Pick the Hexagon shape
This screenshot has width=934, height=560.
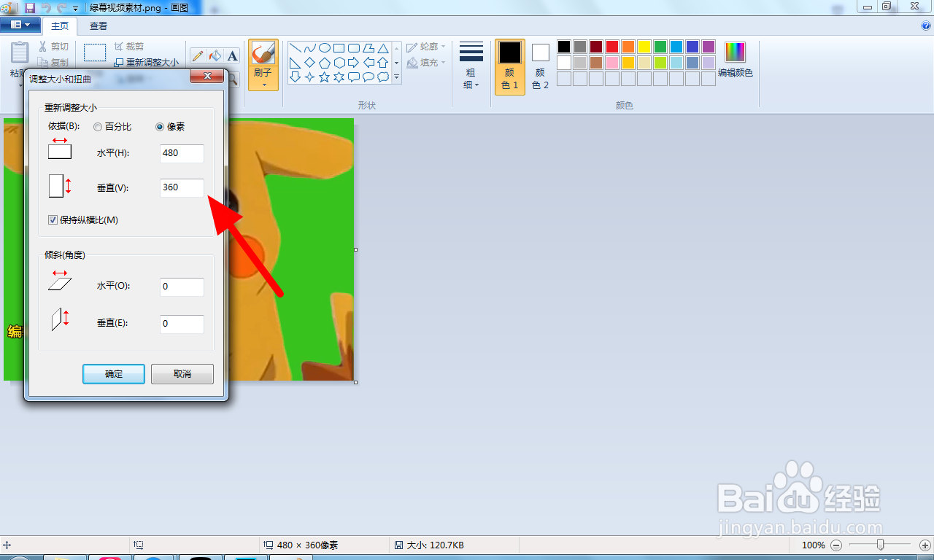[x=339, y=63]
